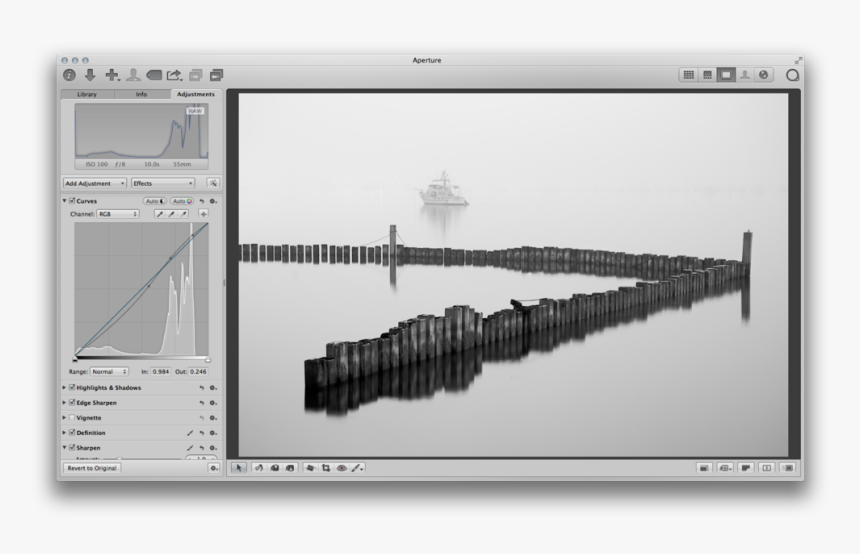This screenshot has height=554, width=860.
Task: Select the Crop tool
Action: pos(326,468)
